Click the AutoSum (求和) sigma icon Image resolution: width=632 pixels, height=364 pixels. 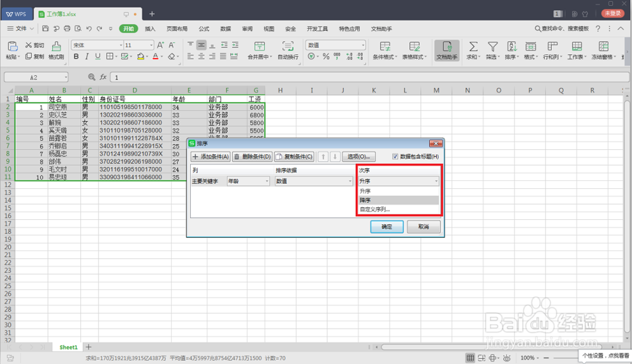(x=473, y=46)
